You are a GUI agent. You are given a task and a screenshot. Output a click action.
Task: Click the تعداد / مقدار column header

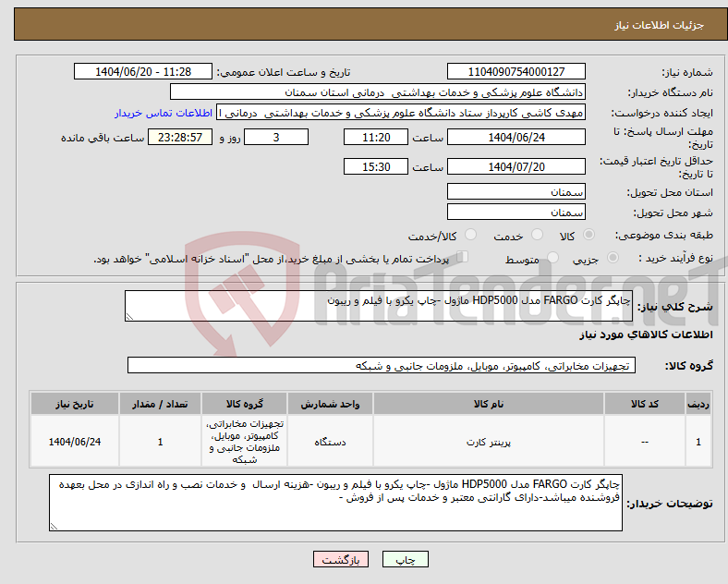coord(160,404)
